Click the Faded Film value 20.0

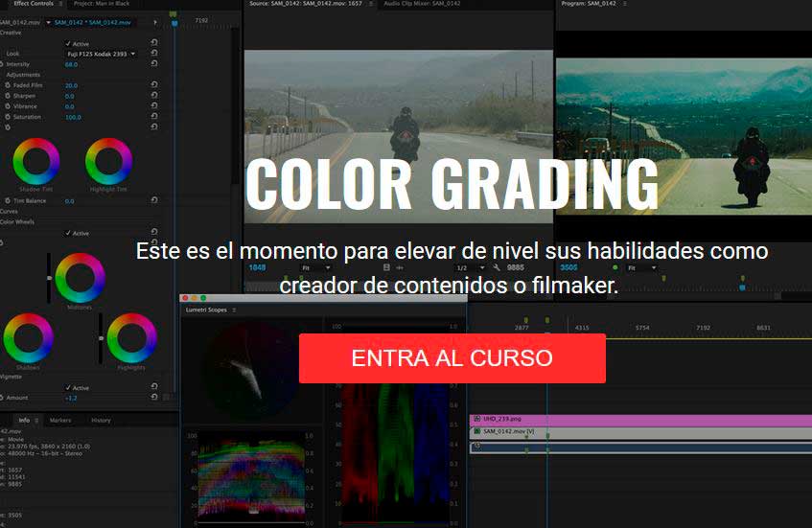72,86
